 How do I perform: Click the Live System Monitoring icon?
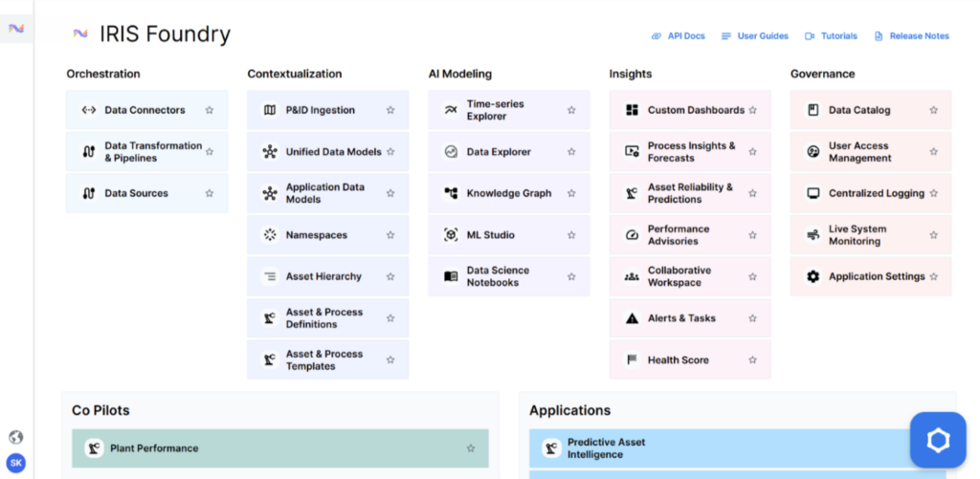pos(813,235)
